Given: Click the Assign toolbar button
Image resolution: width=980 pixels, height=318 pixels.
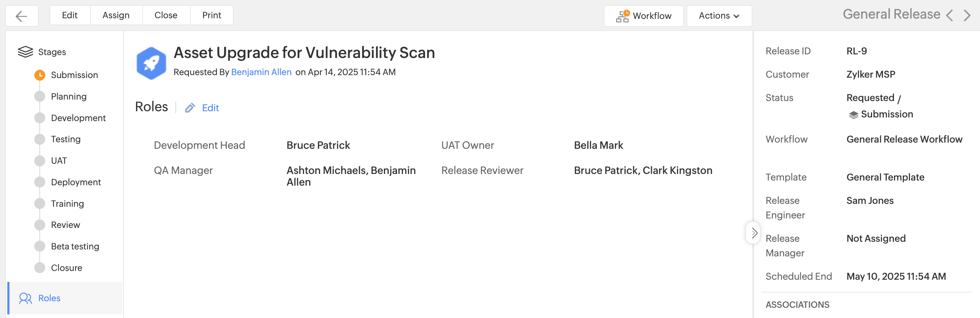Looking at the screenshot, I should (116, 15).
